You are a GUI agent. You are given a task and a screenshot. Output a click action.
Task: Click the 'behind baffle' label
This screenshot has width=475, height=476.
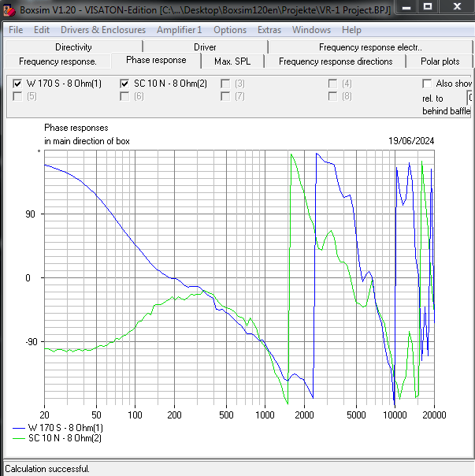pyautogui.click(x=446, y=111)
